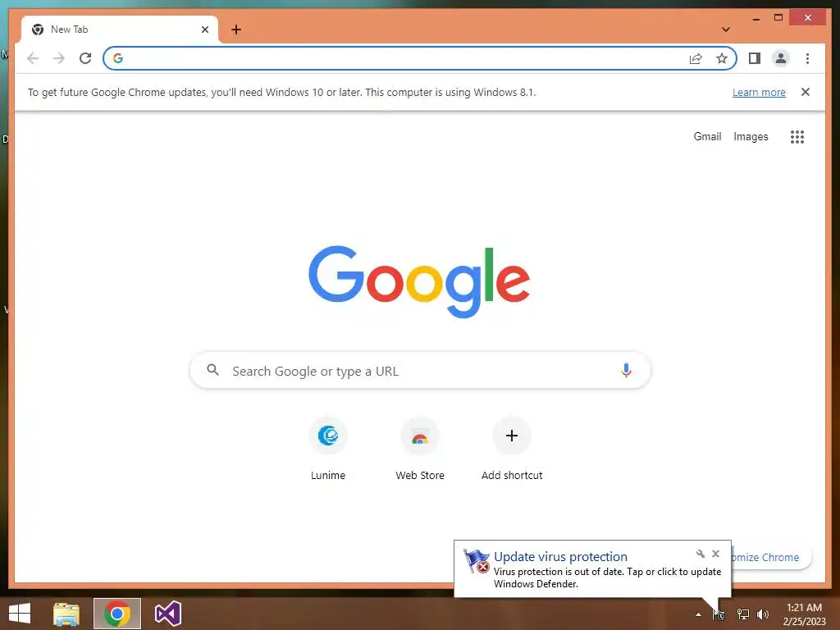840x630 pixels.
Task: Click the Google logo
Action: tap(419, 281)
